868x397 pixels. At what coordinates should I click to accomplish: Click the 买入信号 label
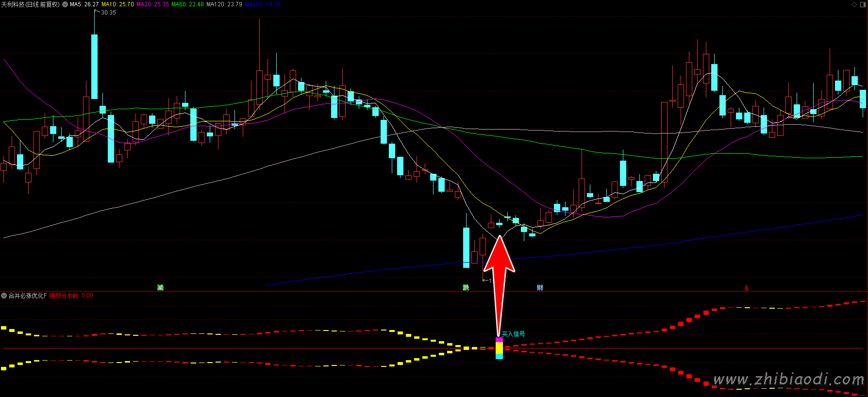pyautogui.click(x=513, y=334)
